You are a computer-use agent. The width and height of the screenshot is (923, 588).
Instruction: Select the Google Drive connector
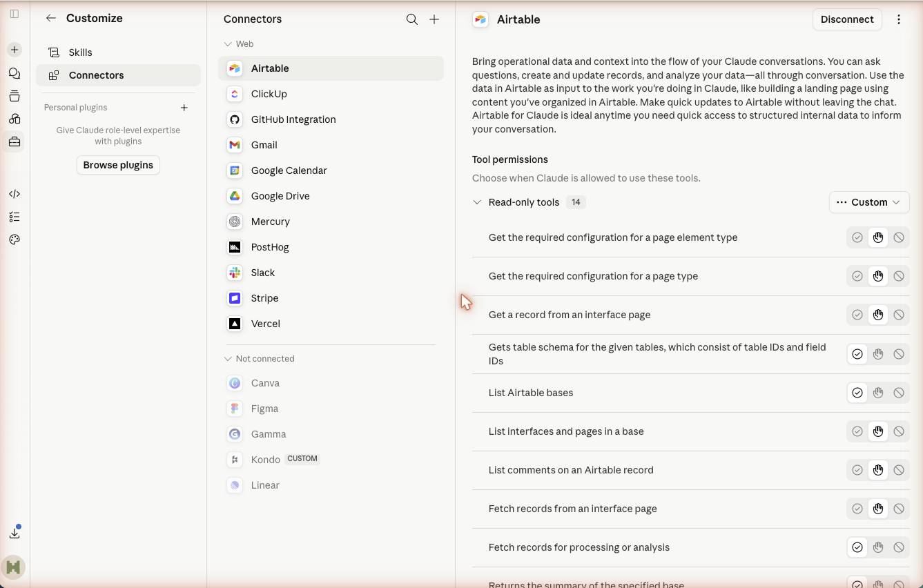[331, 196]
